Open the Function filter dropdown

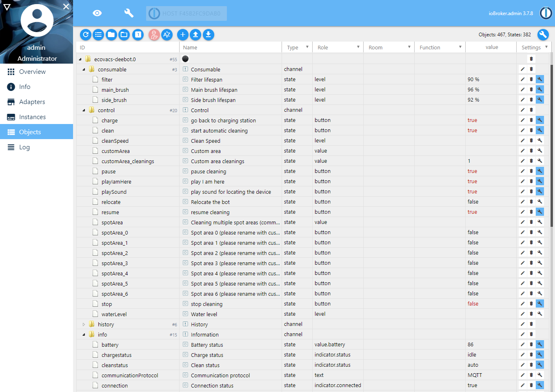[x=440, y=47]
